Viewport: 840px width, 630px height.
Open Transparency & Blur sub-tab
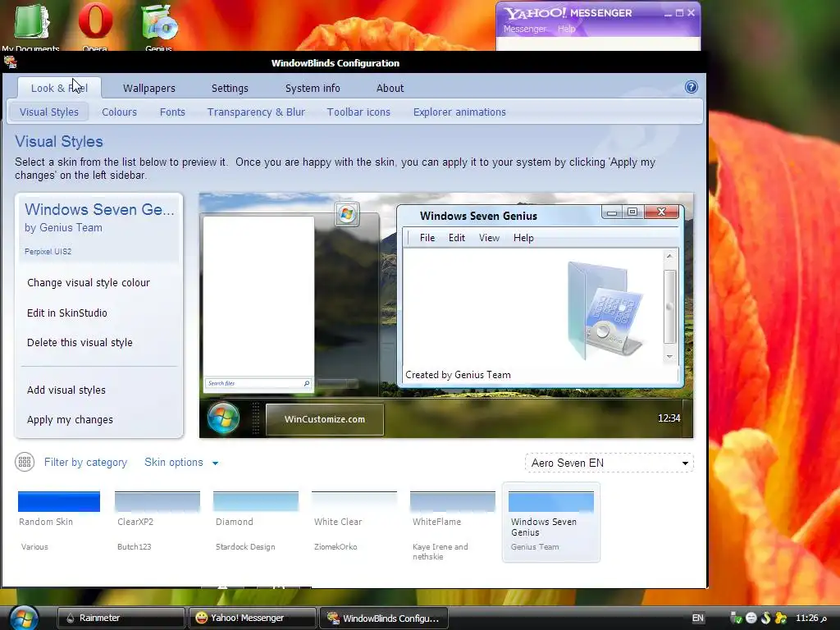click(256, 112)
